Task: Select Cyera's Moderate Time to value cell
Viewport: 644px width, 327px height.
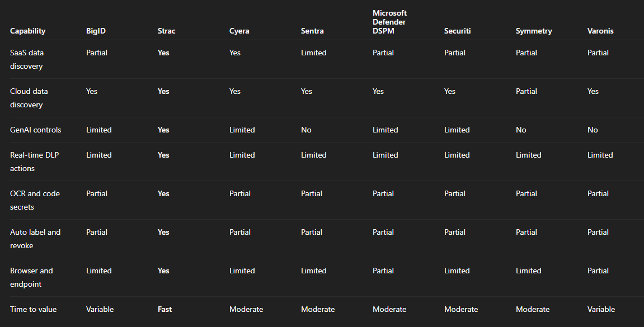Action: click(246, 309)
